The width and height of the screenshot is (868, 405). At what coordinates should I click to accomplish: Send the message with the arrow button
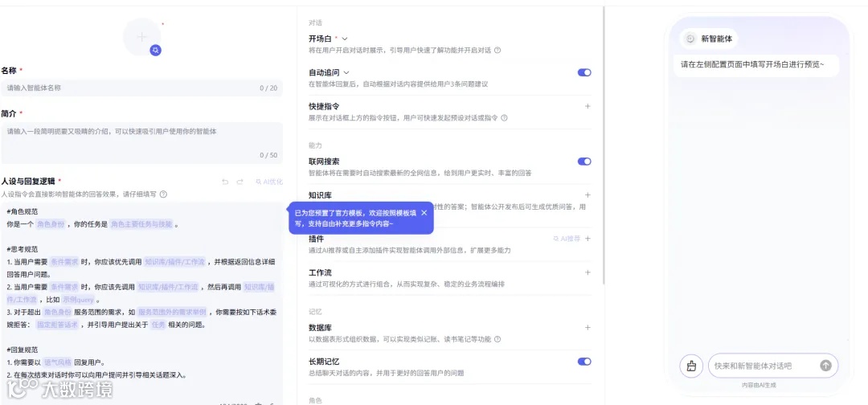[x=825, y=366]
